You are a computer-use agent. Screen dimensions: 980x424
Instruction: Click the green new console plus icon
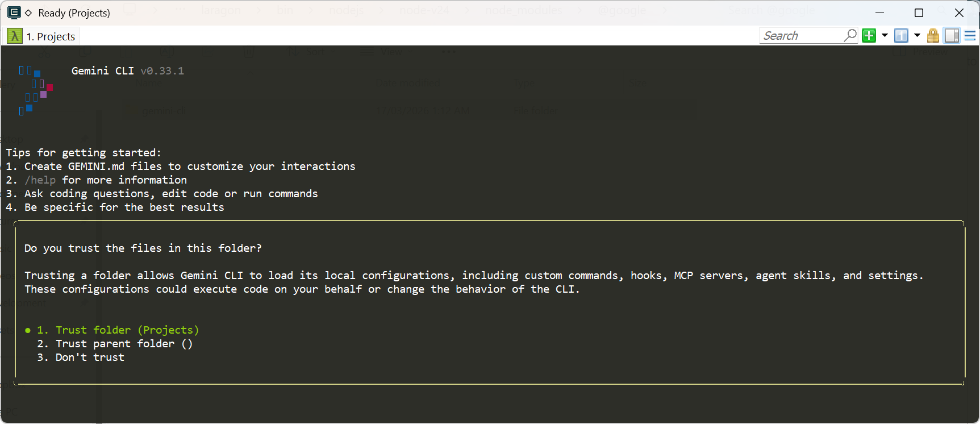(869, 36)
